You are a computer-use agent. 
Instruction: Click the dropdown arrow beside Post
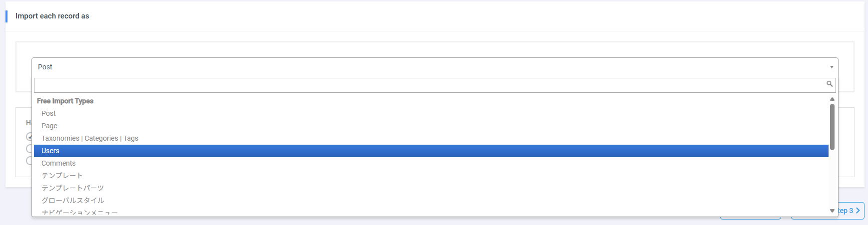pos(832,67)
